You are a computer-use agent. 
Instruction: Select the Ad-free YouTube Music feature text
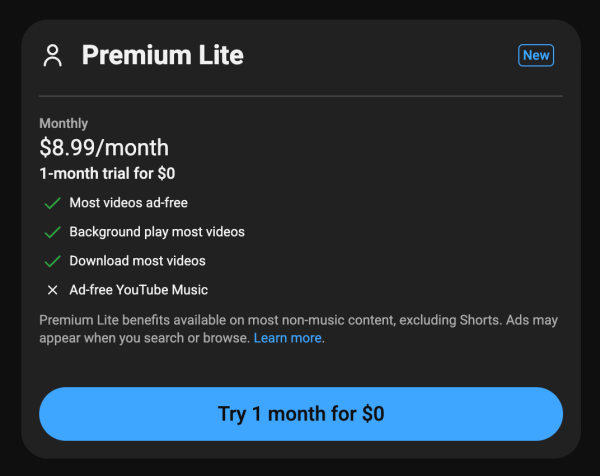point(139,290)
